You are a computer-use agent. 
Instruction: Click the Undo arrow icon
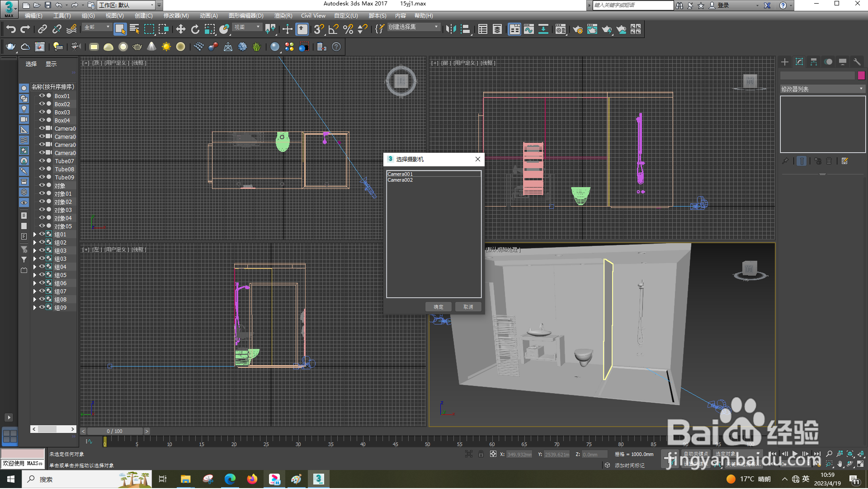[11, 29]
